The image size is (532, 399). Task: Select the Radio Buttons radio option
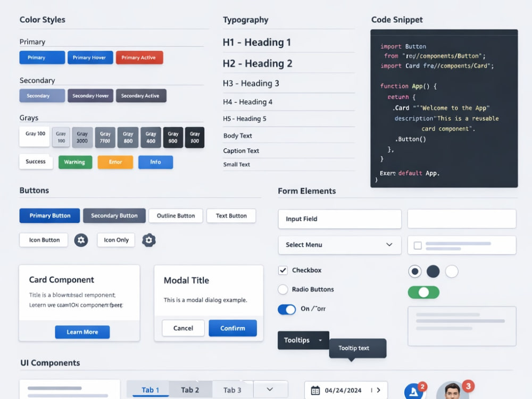click(x=282, y=289)
